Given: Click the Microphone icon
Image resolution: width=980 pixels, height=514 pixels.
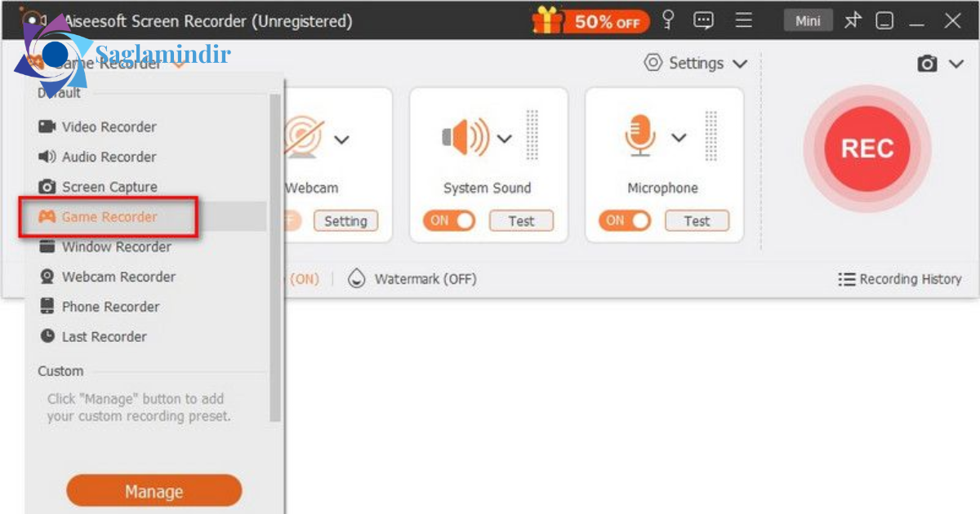Looking at the screenshot, I should (x=640, y=135).
